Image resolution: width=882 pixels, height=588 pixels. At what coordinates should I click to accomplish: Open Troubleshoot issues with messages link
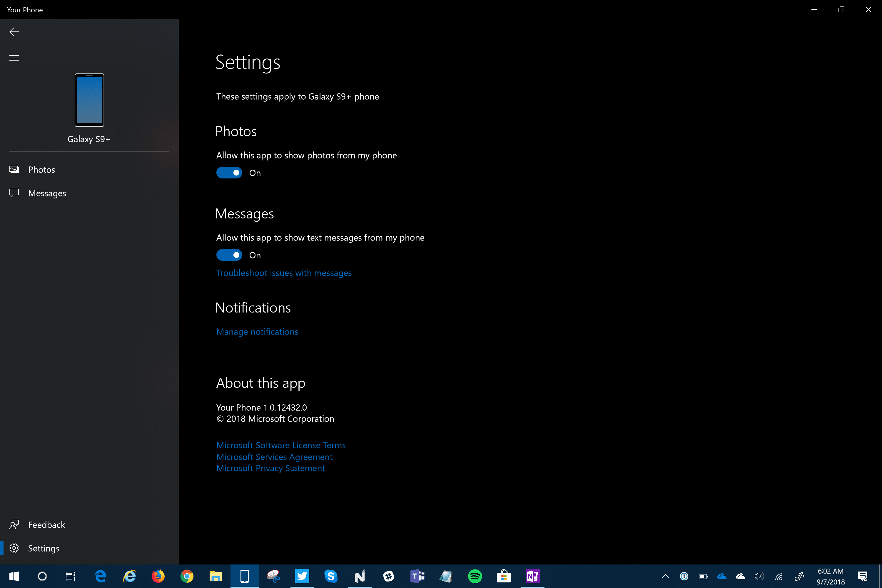tap(284, 273)
